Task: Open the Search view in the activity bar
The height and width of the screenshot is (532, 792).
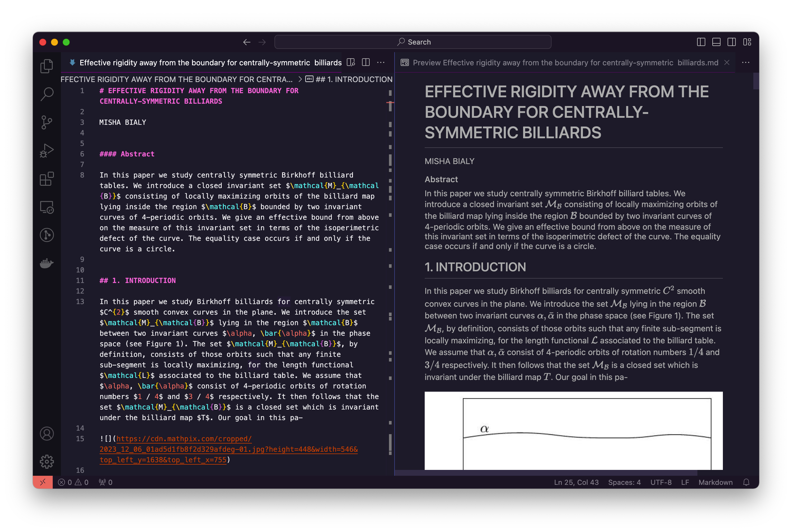Action: (47, 94)
